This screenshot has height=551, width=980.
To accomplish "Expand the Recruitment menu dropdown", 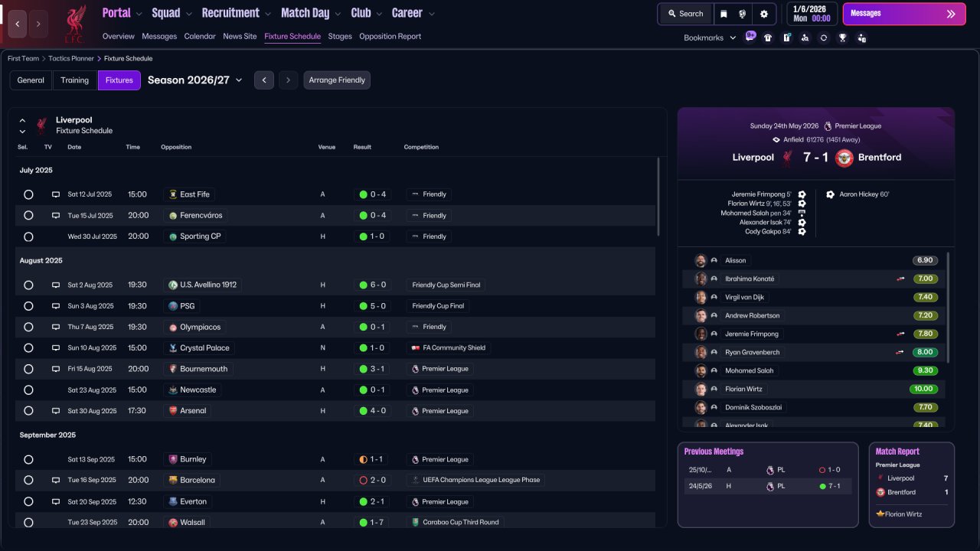I will pyautogui.click(x=267, y=14).
